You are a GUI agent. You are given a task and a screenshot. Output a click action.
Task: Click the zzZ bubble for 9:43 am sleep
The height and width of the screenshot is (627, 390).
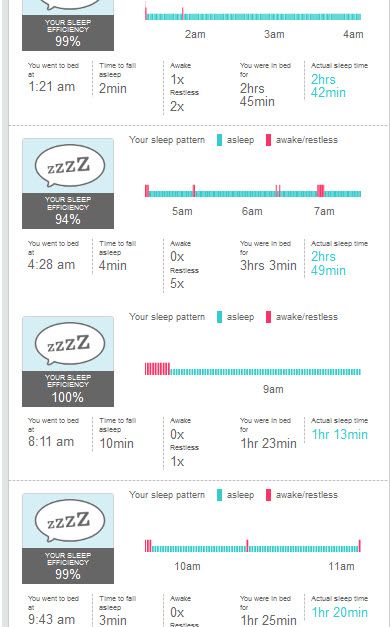coord(70,520)
